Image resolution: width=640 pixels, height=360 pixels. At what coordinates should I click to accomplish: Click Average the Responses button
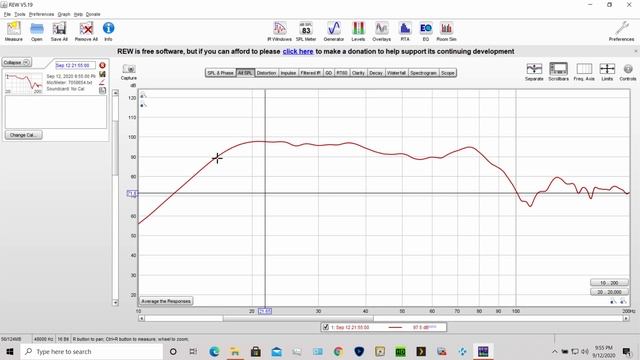click(166, 301)
